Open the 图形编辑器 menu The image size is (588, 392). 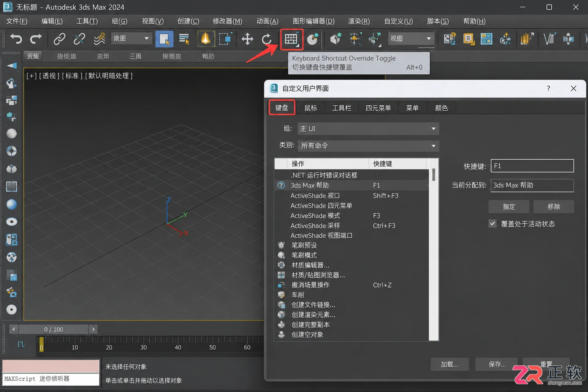tap(314, 21)
